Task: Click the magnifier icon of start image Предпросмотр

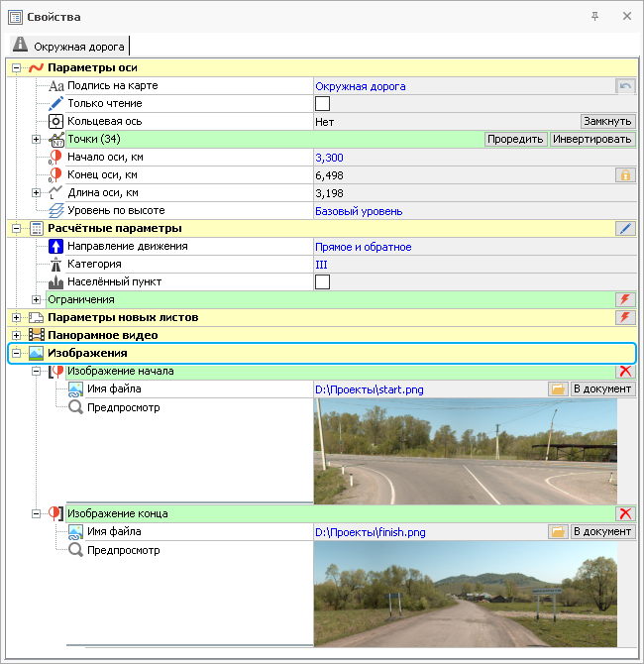Action: [x=75, y=407]
